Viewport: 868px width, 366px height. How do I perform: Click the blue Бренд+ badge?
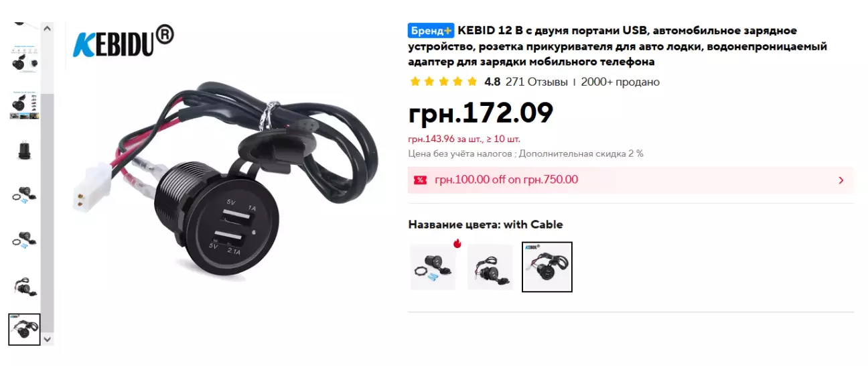click(x=431, y=31)
